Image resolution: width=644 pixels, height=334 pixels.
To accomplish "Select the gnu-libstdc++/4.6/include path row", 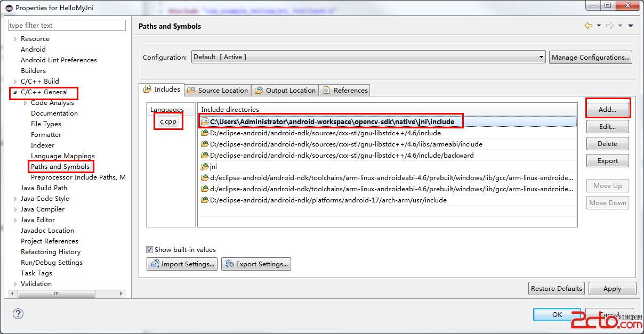I will (x=388, y=133).
